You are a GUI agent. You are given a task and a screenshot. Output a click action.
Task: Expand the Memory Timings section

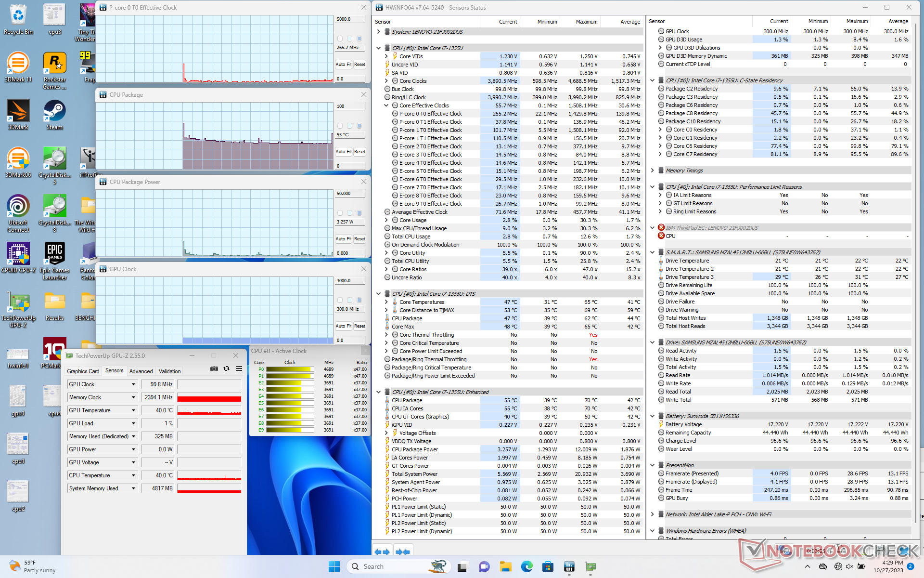pos(653,171)
